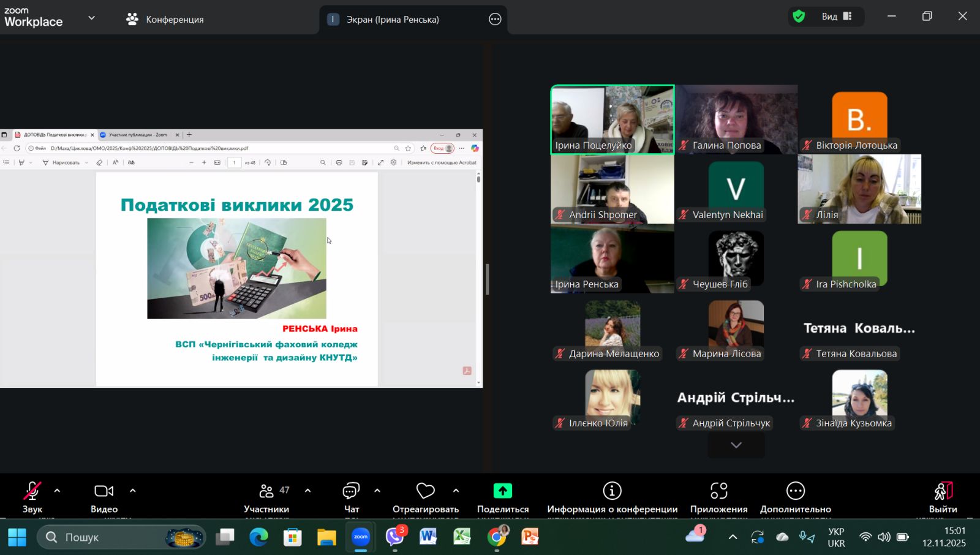Image resolution: width=980 pixels, height=555 pixels.
Task: Click the divider handle between screen and gallery
Action: pyautogui.click(x=488, y=279)
